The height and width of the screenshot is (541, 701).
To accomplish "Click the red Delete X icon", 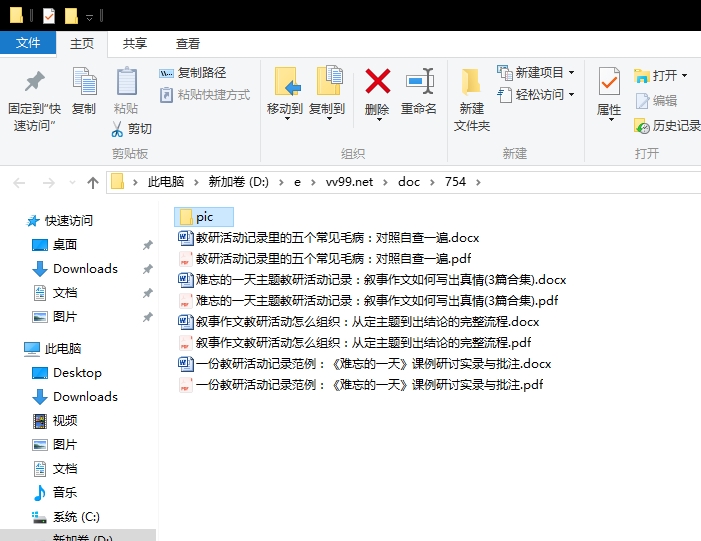I will pyautogui.click(x=378, y=81).
